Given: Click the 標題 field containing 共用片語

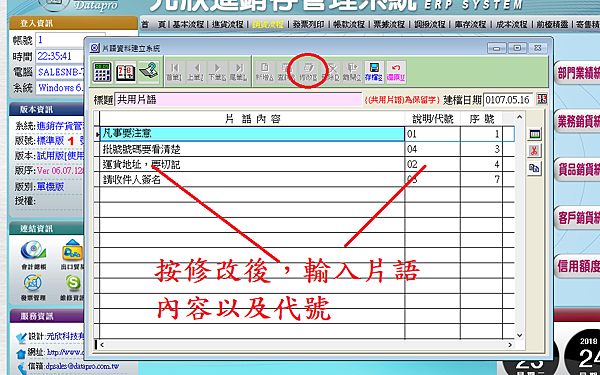Looking at the screenshot, I should pos(238,100).
